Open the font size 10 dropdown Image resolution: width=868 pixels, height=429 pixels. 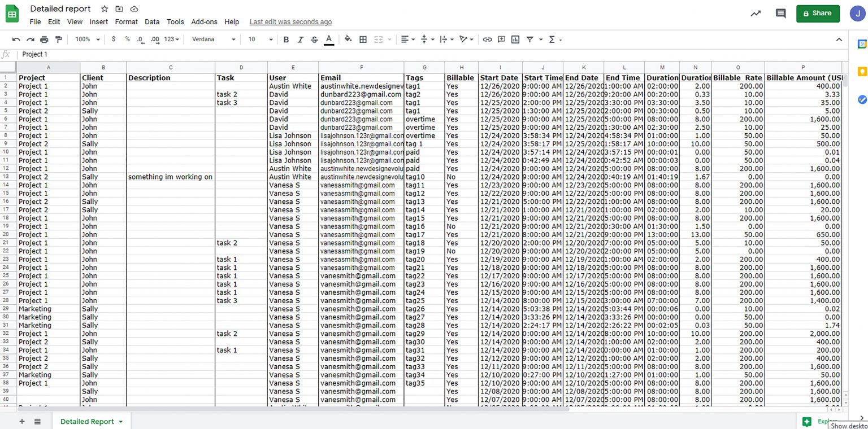(261, 40)
